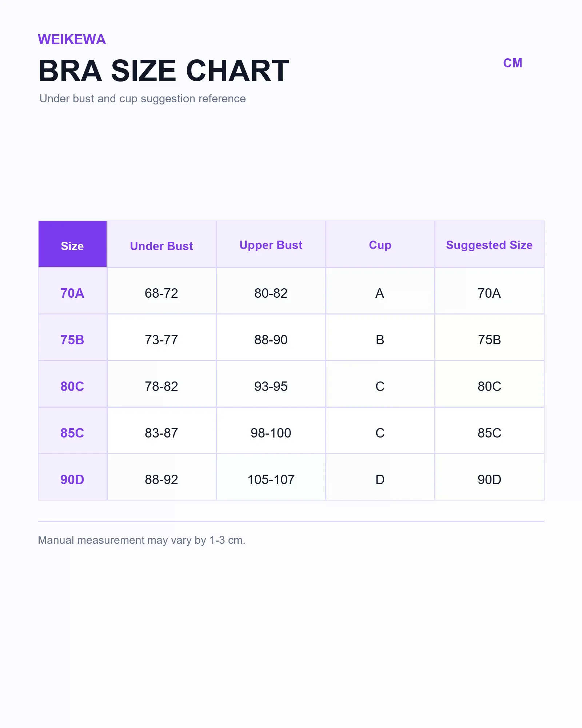This screenshot has height=728, width=582.
Task: Click the 105-107 upper bust cell
Action: point(271,477)
